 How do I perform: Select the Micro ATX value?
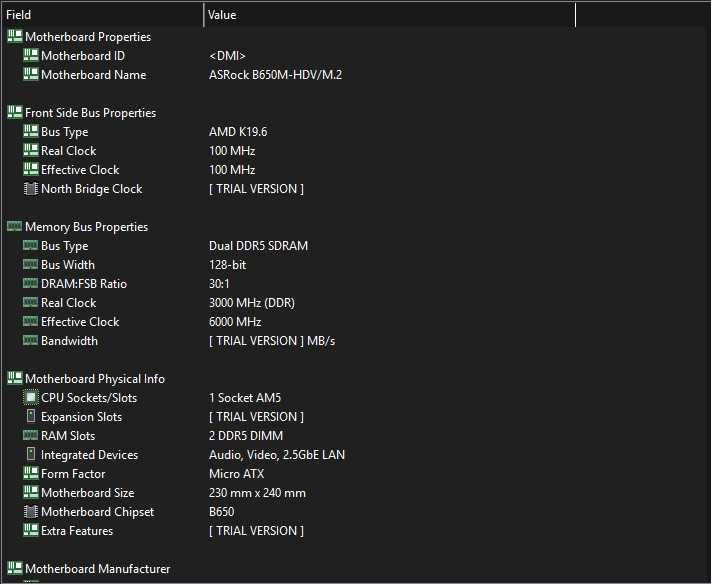click(x=236, y=474)
